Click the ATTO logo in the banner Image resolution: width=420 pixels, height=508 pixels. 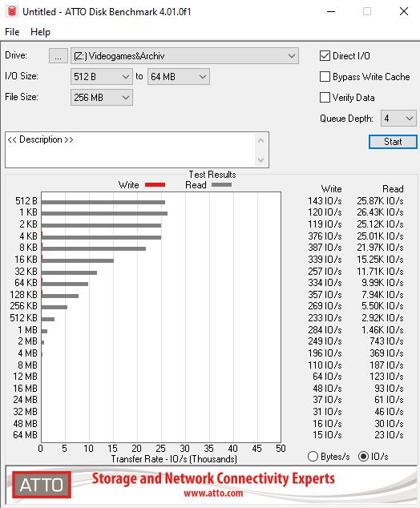tap(42, 485)
